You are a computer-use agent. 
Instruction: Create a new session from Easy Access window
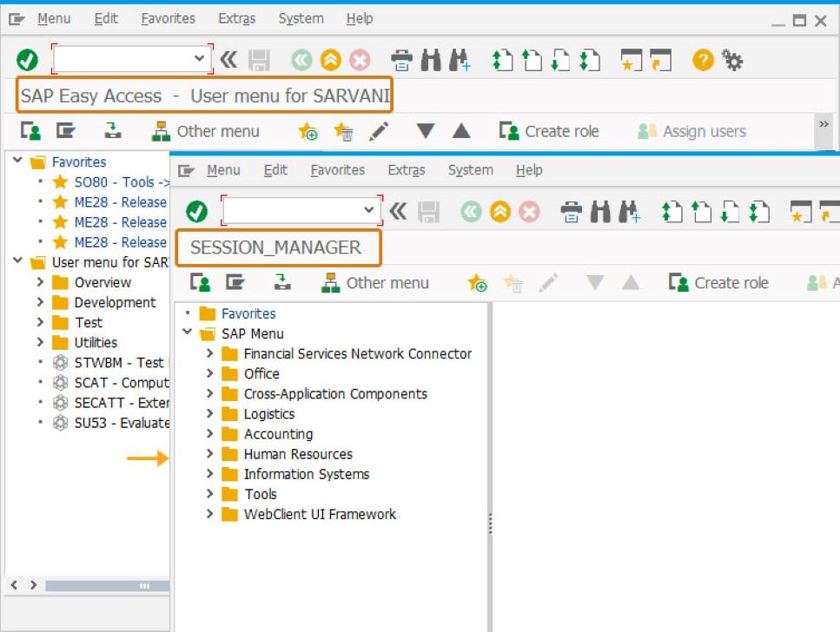631,60
